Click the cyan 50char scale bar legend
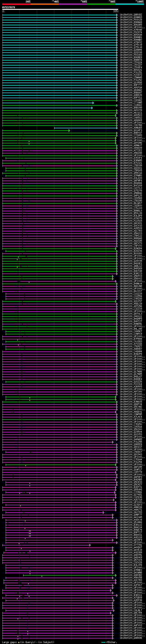Screen dimensions: 146x644 pyautogui.click(x=104, y=642)
